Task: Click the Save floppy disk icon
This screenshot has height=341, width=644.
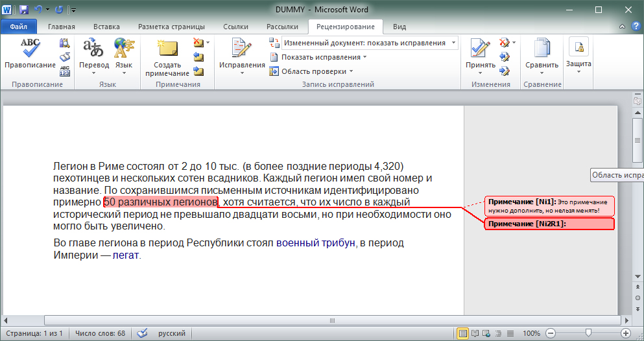Action: click(x=24, y=10)
